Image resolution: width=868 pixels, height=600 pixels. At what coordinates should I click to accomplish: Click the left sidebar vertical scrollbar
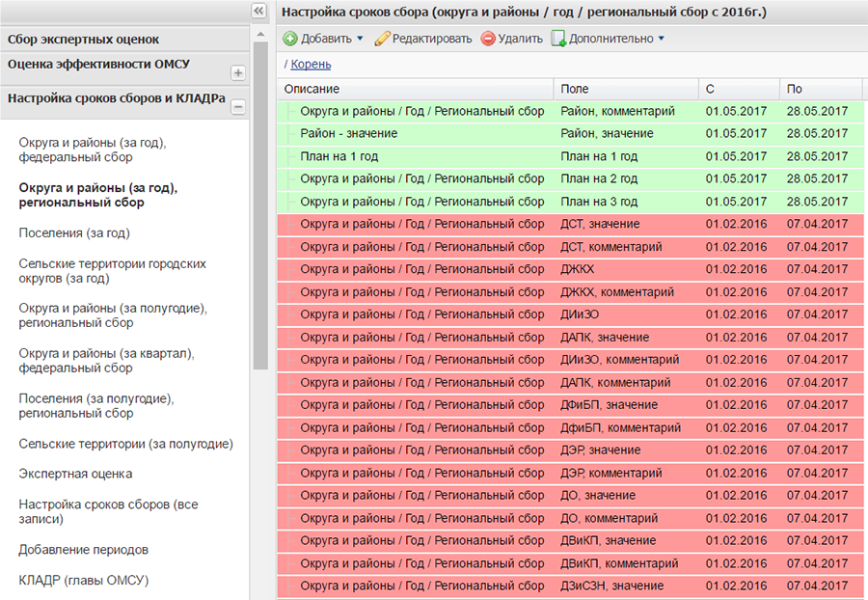tap(259, 203)
